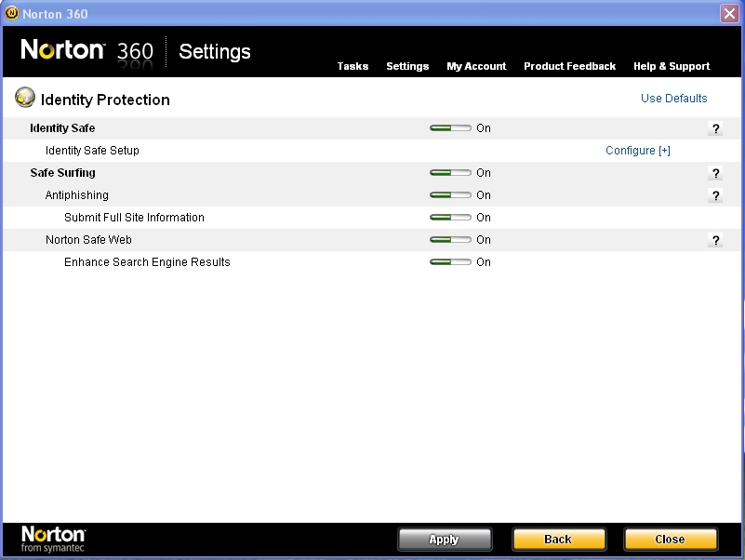Click the Back button
The width and height of the screenshot is (745, 560).
(559, 540)
